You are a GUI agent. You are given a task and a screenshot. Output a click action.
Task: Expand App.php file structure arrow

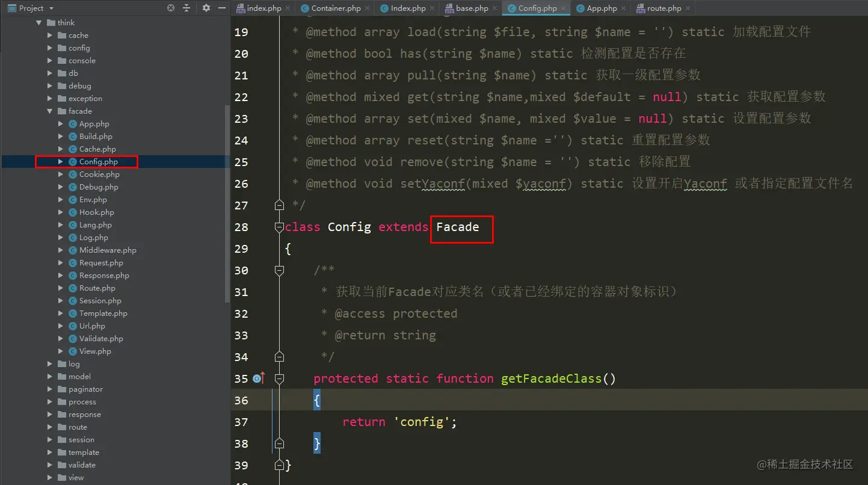61,124
